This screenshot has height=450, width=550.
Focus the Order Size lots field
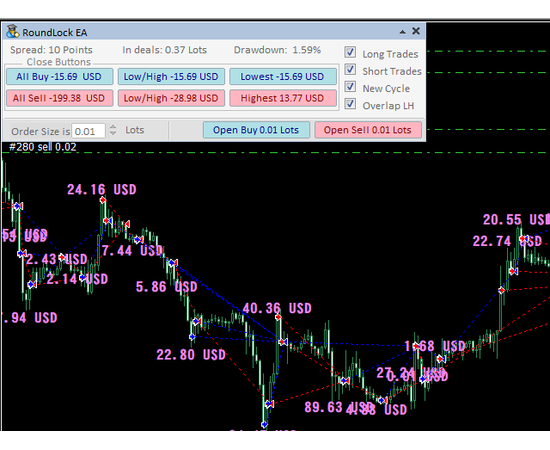pos(88,131)
